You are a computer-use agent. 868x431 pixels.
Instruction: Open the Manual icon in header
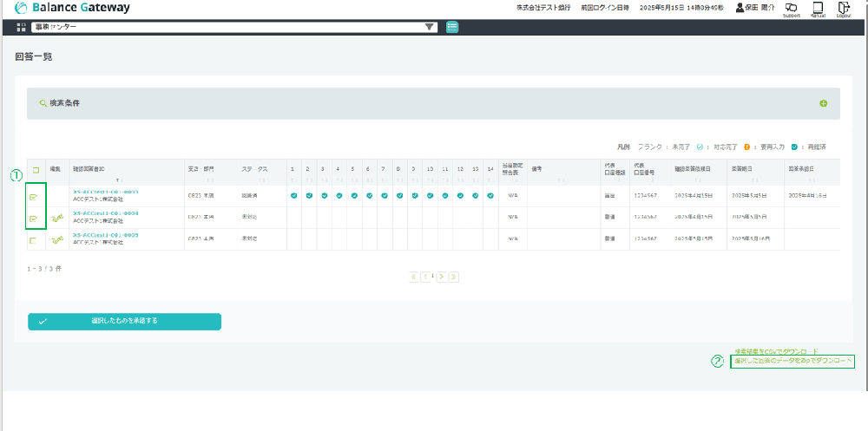817,9
